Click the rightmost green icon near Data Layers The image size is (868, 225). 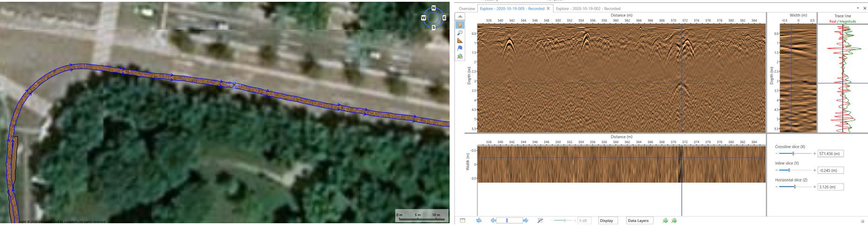pos(674,221)
